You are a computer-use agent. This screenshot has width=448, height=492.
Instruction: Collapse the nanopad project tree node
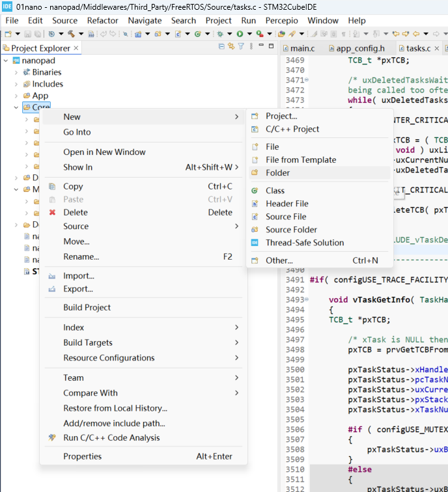click(6, 61)
